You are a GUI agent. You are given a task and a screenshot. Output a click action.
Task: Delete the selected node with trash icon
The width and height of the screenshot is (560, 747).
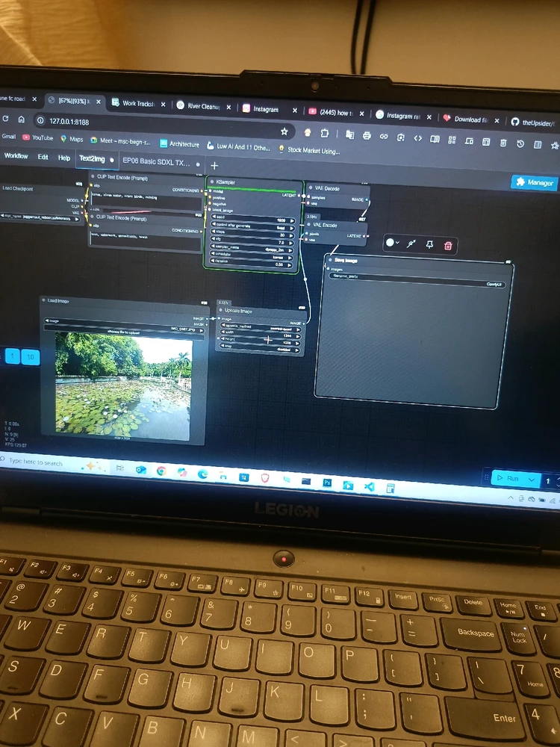[x=447, y=245]
